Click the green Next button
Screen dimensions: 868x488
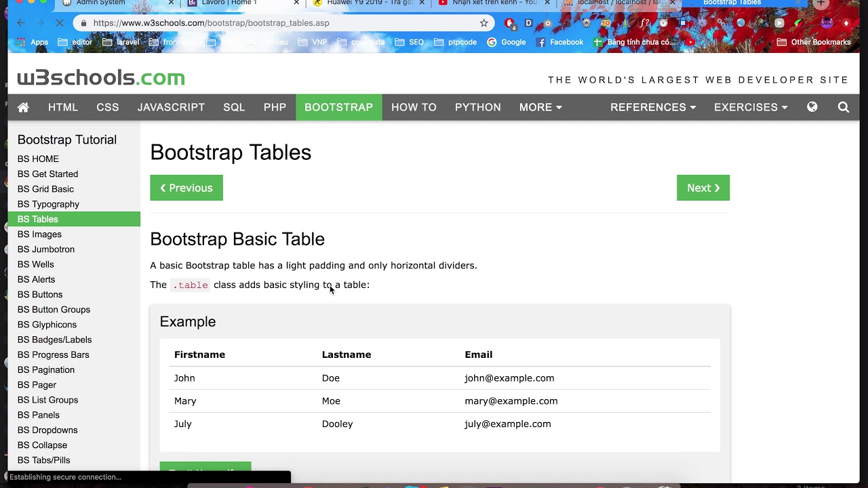tap(703, 188)
